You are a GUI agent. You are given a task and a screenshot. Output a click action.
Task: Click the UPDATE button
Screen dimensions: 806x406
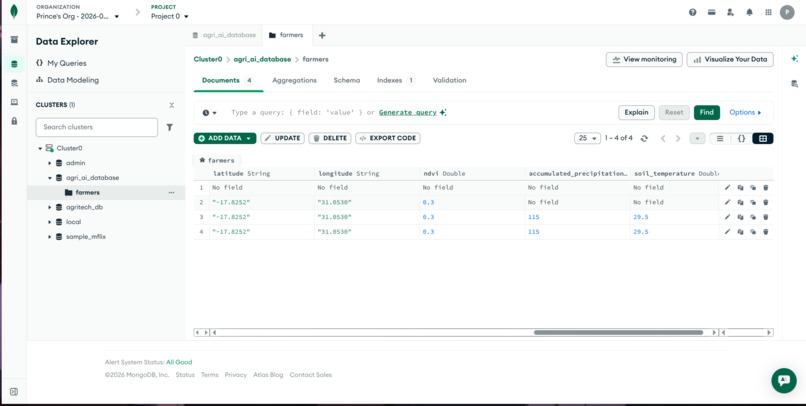(282, 138)
